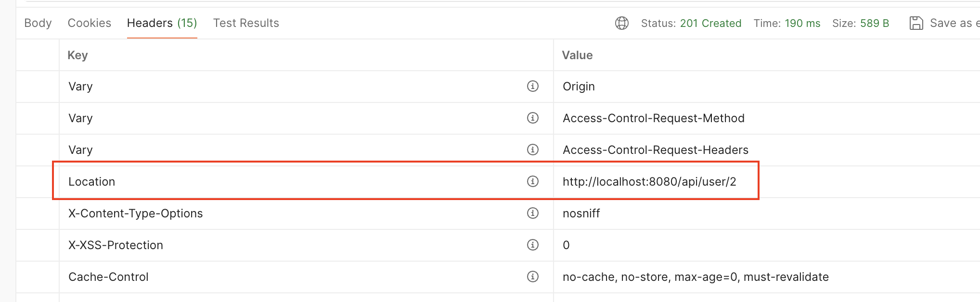This screenshot has width=980, height=302.
Task: Click the info icon beside the first Vary header
Action: 531,86
